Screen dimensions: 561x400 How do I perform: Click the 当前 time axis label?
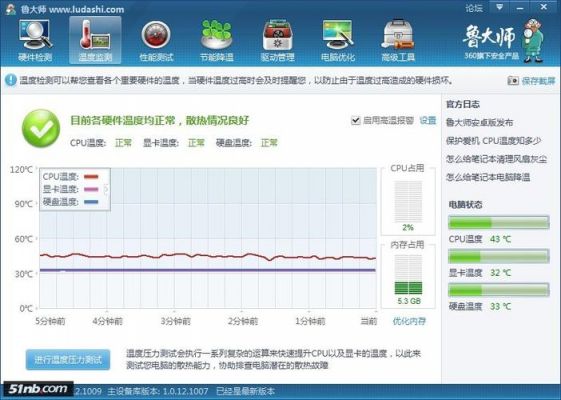pyautogui.click(x=369, y=321)
